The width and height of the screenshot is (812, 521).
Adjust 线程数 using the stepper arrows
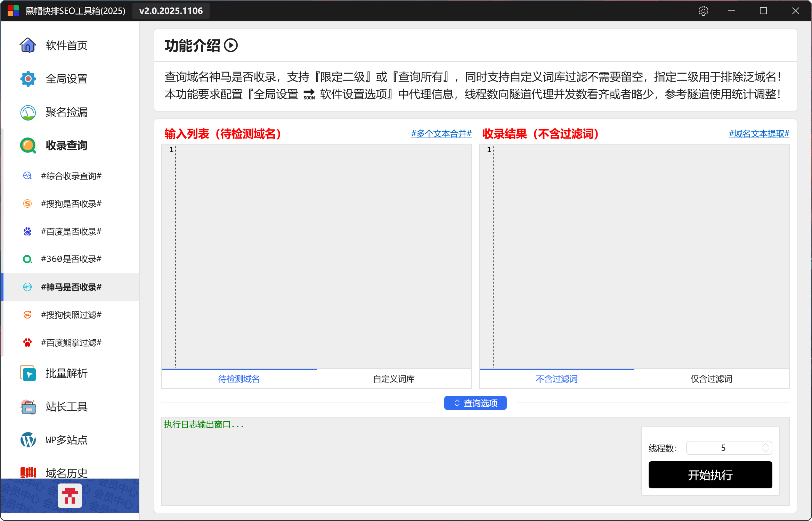coord(765,448)
